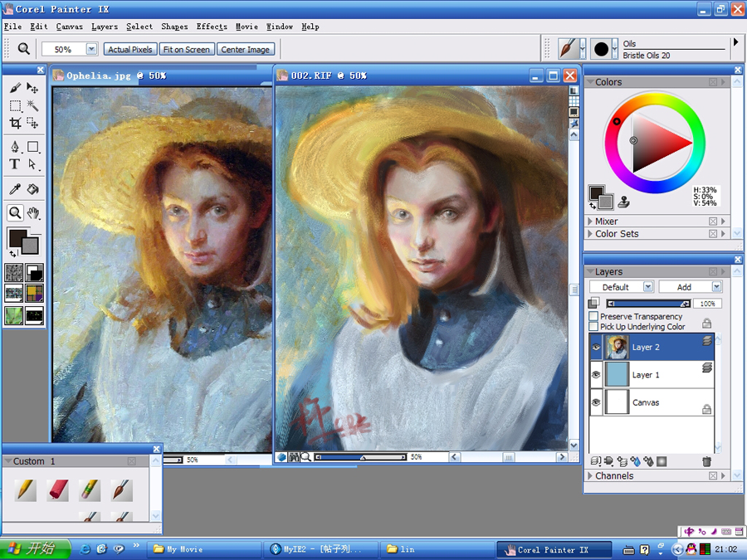The image size is (747, 560).
Task: Click the 002.RIF zoom slider
Action: pyautogui.click(x=361, y=457)
